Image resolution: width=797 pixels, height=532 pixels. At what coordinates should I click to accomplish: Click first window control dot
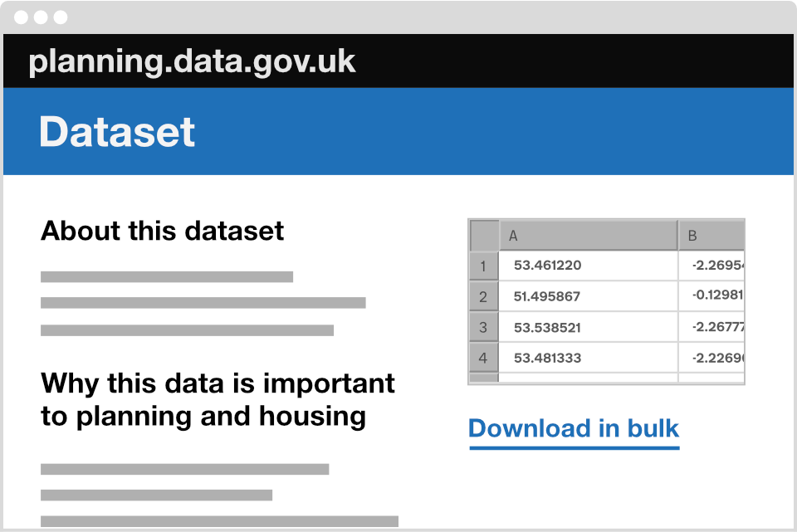pyautogui.click(x=22, y=17)
